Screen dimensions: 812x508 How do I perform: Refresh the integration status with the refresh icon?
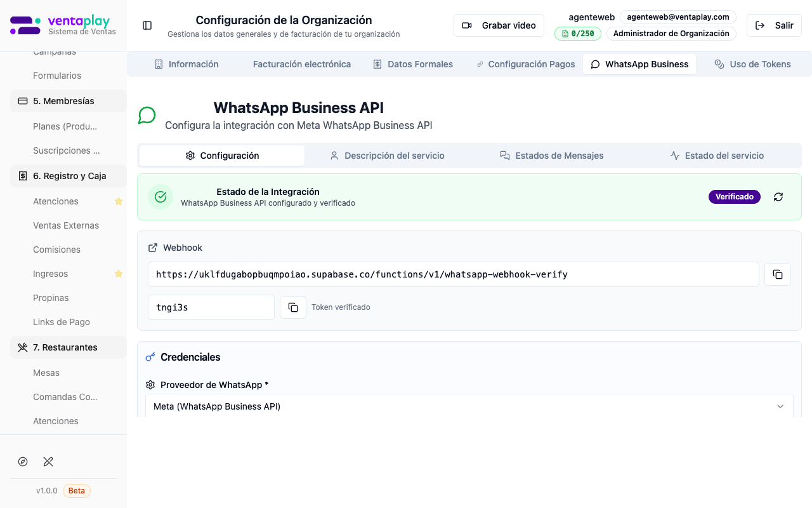tap(778, 197)
